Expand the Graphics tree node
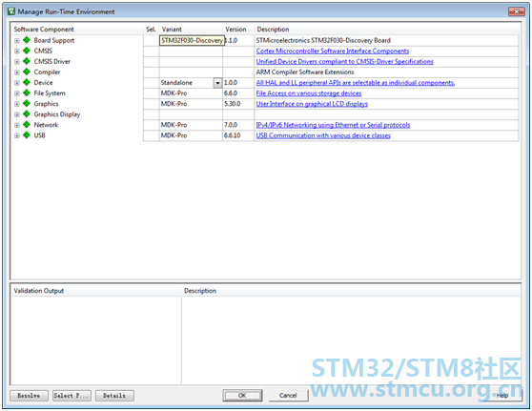The height and width of the screenshot is (411, 532). pyautogui.click(x=16, y=104)
